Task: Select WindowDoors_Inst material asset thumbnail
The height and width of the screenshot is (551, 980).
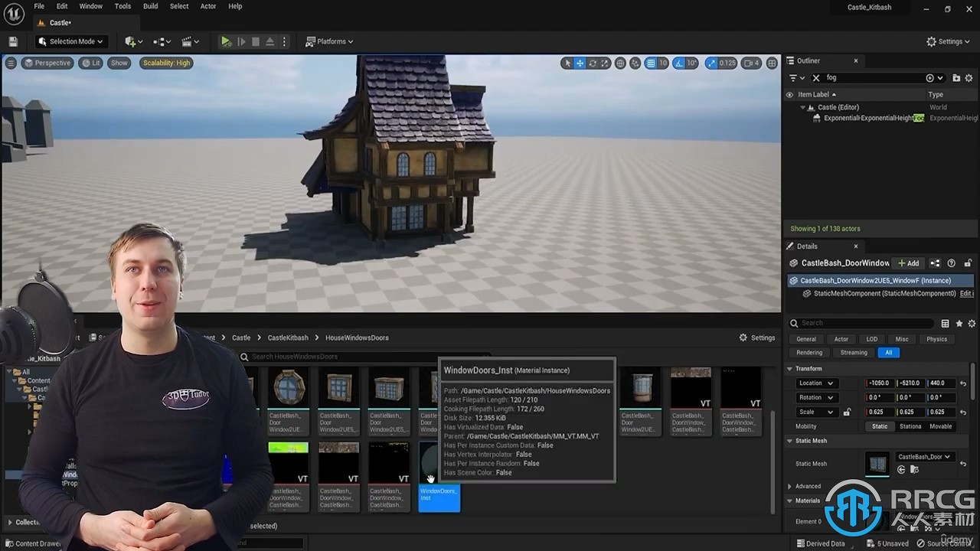Action: (439, 476)
